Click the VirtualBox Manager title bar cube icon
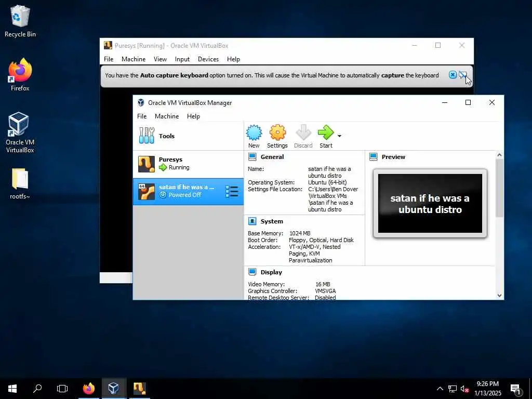Image resolution: width=532 pixels, height=399 pixels. (141, 102)
